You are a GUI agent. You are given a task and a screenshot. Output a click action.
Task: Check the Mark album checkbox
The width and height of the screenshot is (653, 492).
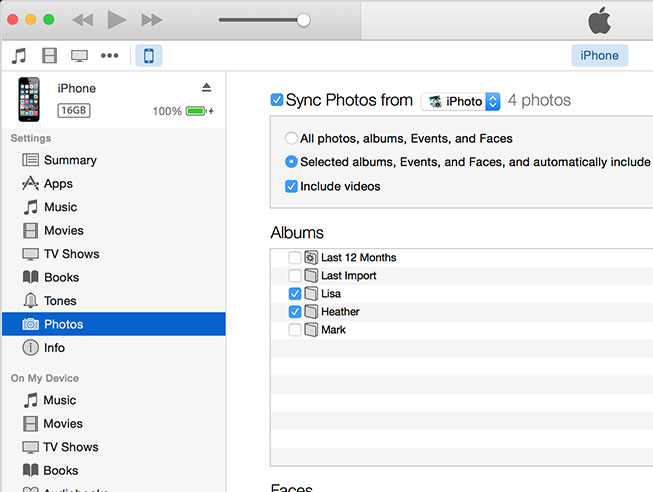[295, 330]
